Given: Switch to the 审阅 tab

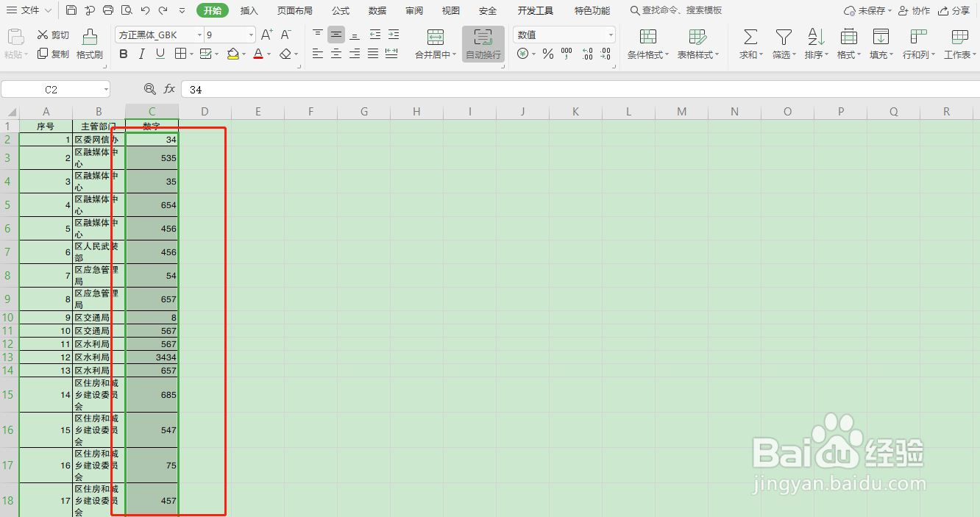Looking at the screenshot, I should (x=414, y=10).
